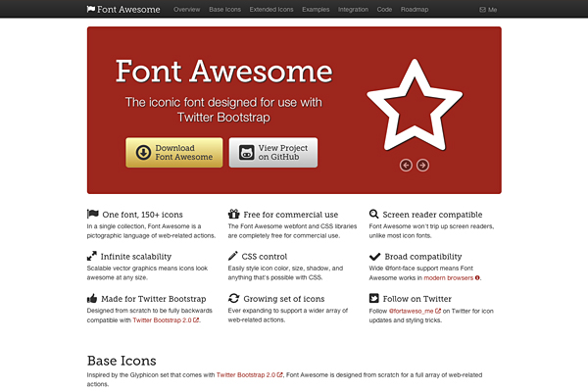Click the info icon after modern browsers
Viewport: 588px width, 392px height.
(x=477, y=277)
